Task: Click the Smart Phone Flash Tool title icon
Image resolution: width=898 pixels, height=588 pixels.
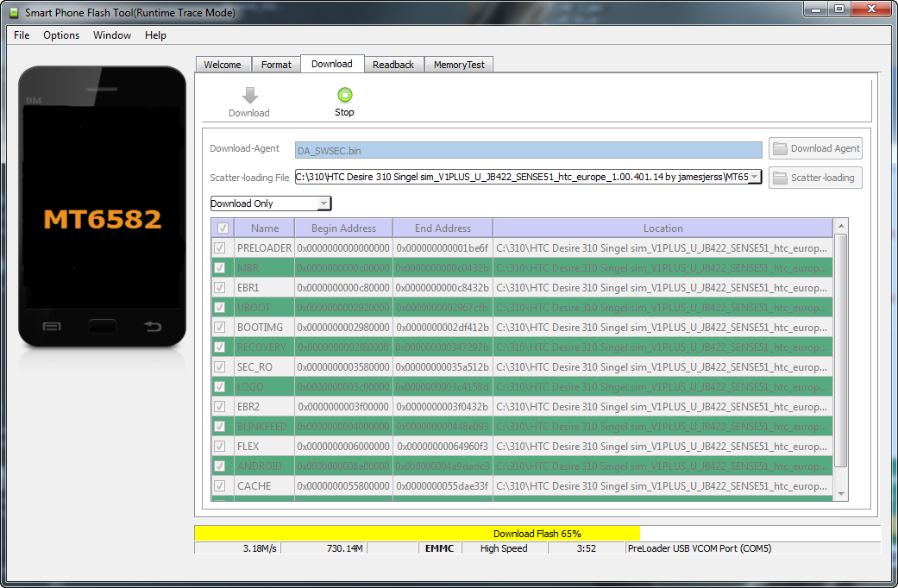Action: [14, 13]
